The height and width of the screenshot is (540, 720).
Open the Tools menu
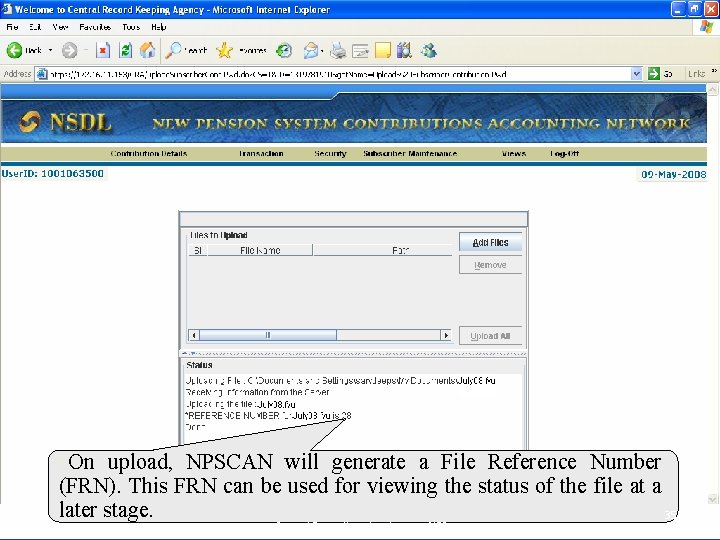(131, 27)
